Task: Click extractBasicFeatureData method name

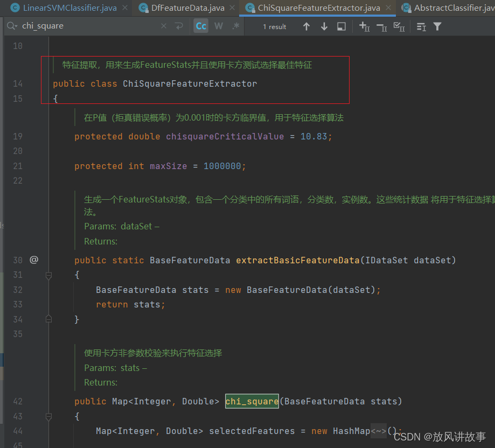Action: click(298, 260)
